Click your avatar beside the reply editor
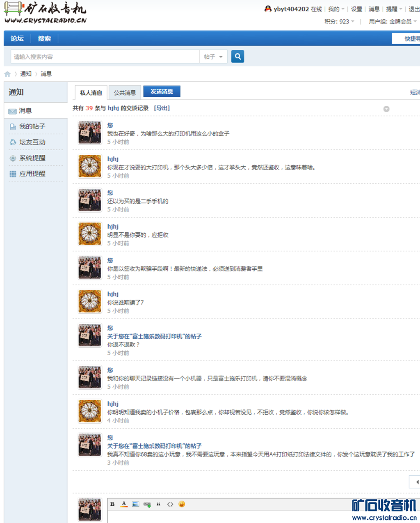This screenshot has height=523, width=420. click(90, 510)
